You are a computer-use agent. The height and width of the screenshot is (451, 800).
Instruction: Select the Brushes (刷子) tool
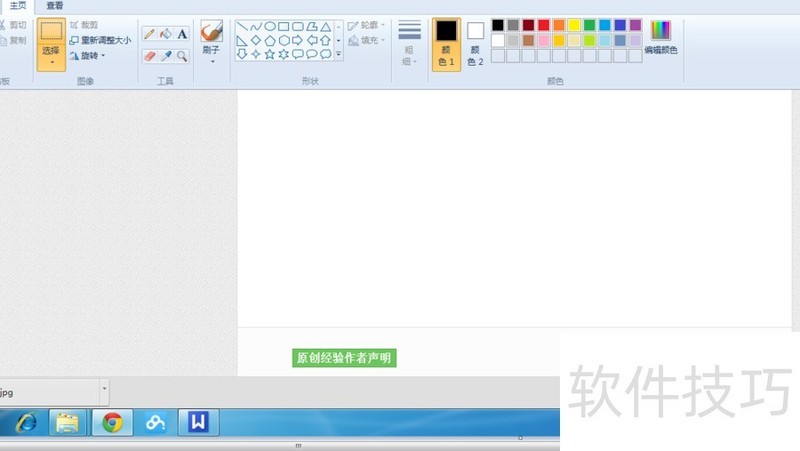(211, 38)
